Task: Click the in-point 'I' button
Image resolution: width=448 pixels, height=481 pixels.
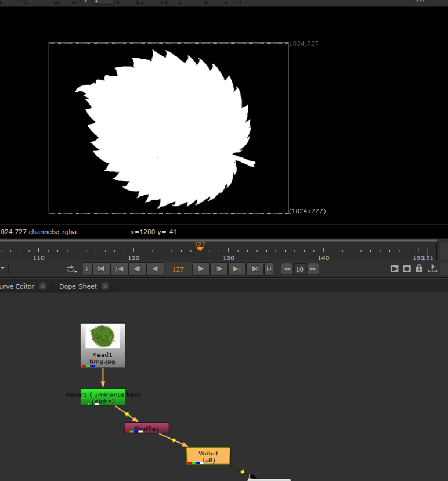Action: (x=87, y=269)
